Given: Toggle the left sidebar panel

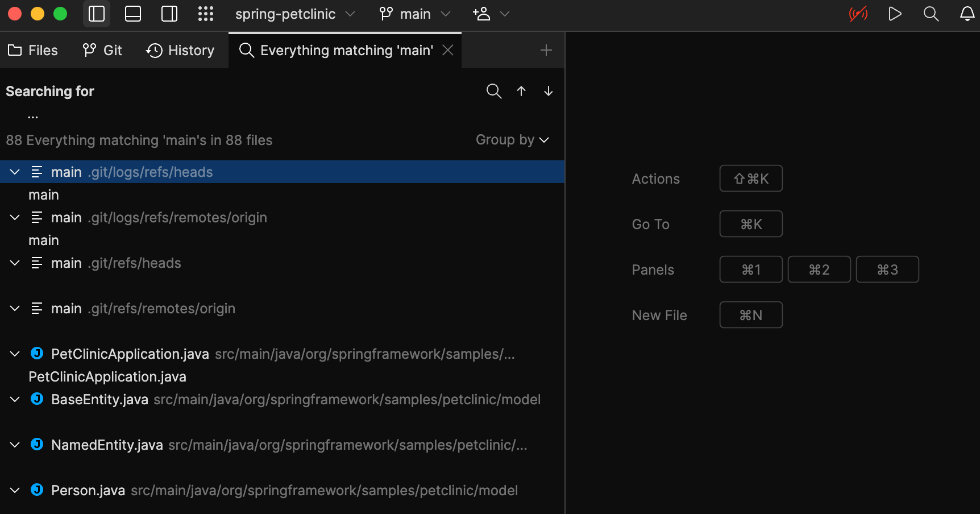Looking at the screenshot, I should pos(97,14).
